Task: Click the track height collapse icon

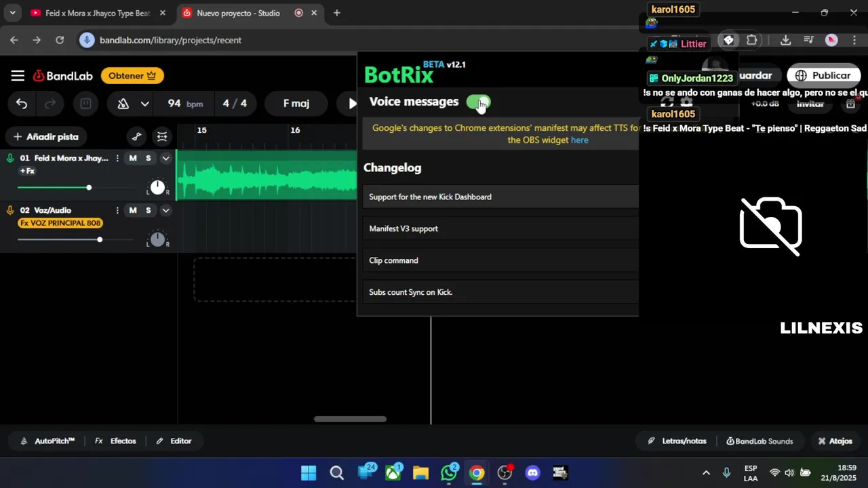Action: [x=162, y=137]
